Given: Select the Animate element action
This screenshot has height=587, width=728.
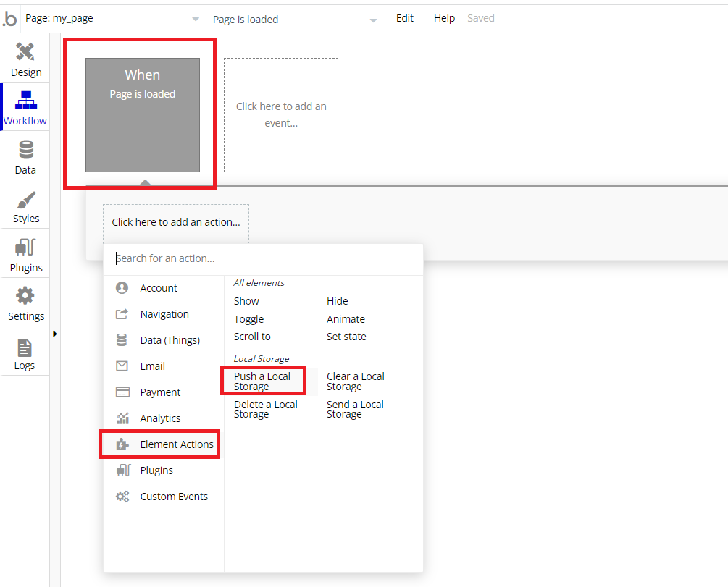Looking at the screenshot, I should [346, 319].
